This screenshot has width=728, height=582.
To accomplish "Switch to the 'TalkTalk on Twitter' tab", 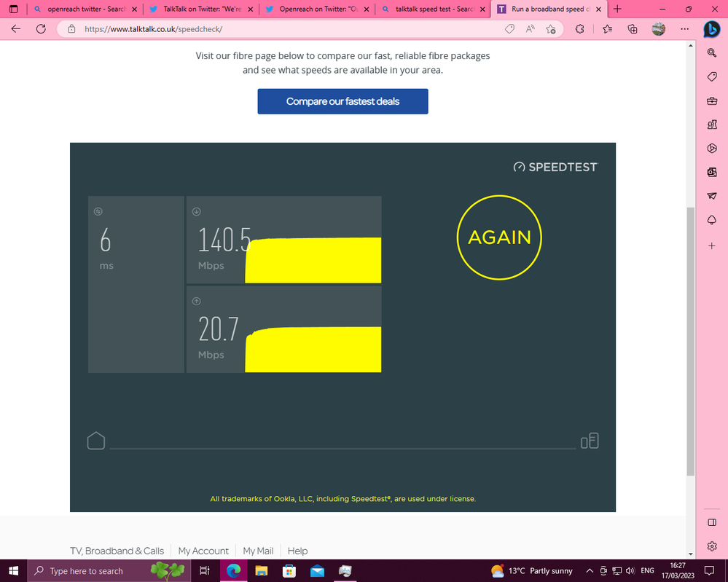I will coord(197,9).
